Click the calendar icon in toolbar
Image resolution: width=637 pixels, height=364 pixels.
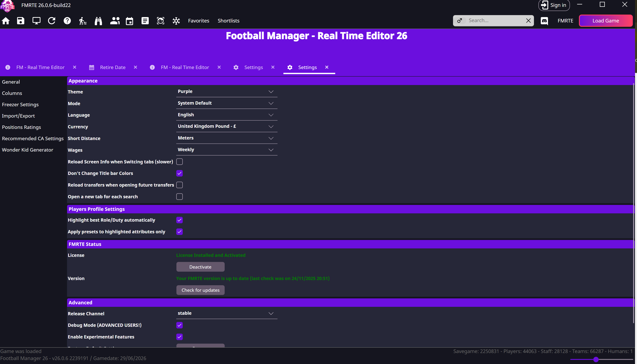pyautogui.click(x=129, y=21)
